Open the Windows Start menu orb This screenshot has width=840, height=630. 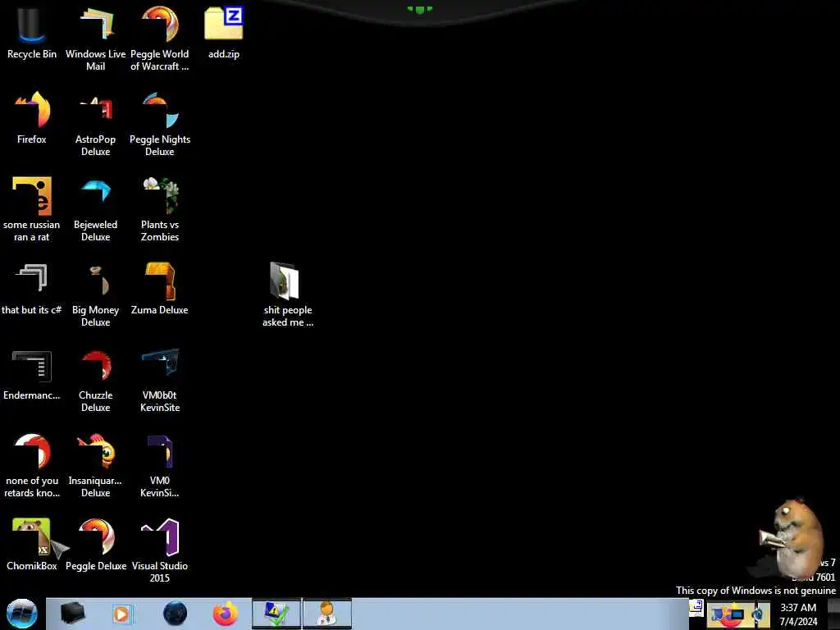tap(22, 614)
